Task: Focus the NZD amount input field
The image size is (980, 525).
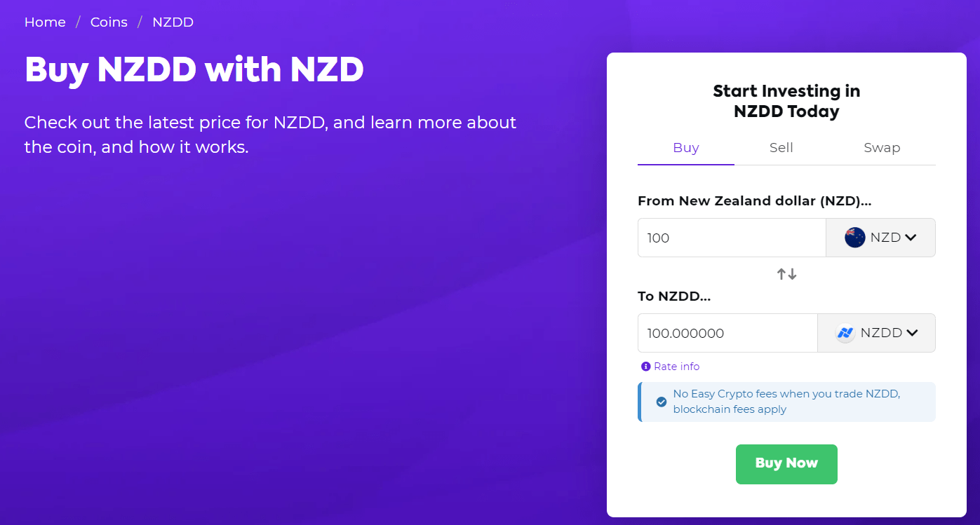Action: coord(731,238)
